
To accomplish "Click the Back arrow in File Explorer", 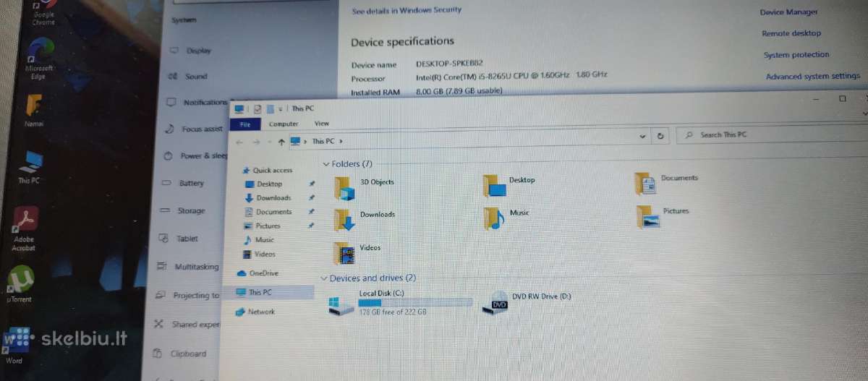I will tap(240, 142).
